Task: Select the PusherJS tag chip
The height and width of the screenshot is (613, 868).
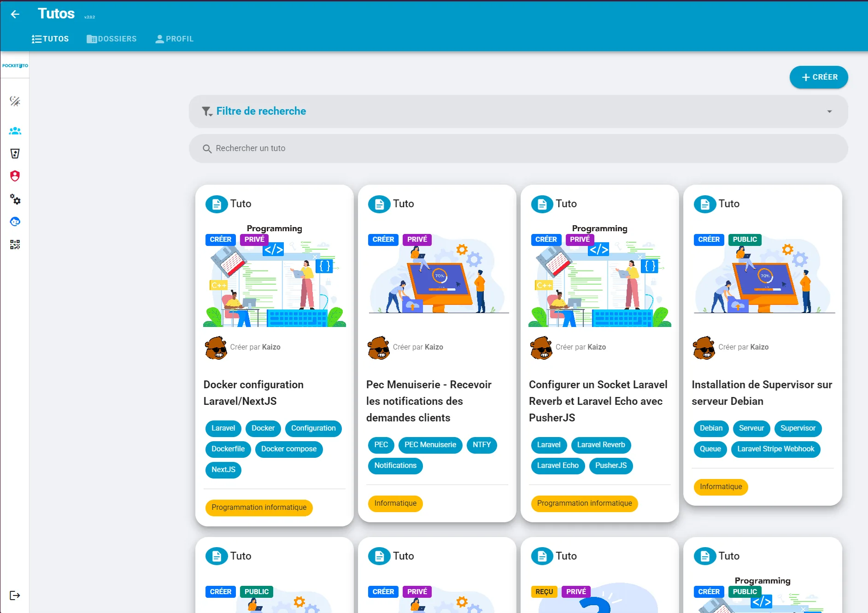Action: (x=611, y=466)
